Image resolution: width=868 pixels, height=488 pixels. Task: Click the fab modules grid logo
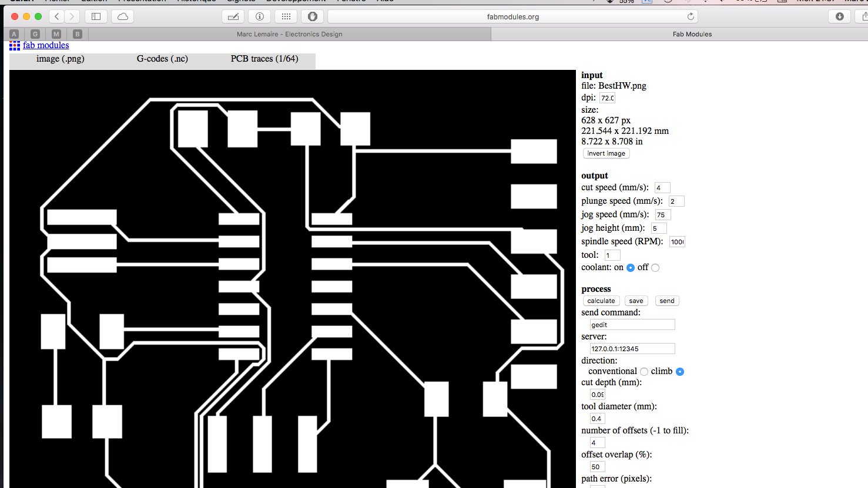pyautogui.click(x=15, y=45)
